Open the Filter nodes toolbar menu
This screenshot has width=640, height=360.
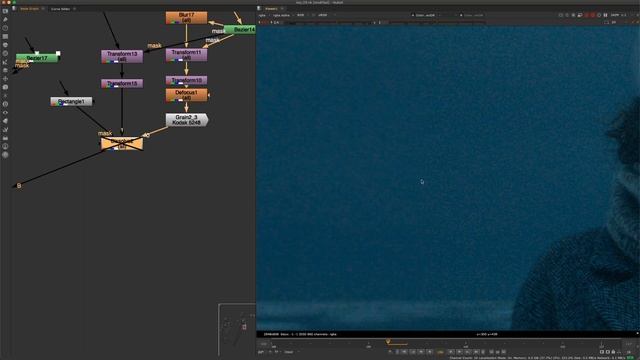click(x=5, y=53)
